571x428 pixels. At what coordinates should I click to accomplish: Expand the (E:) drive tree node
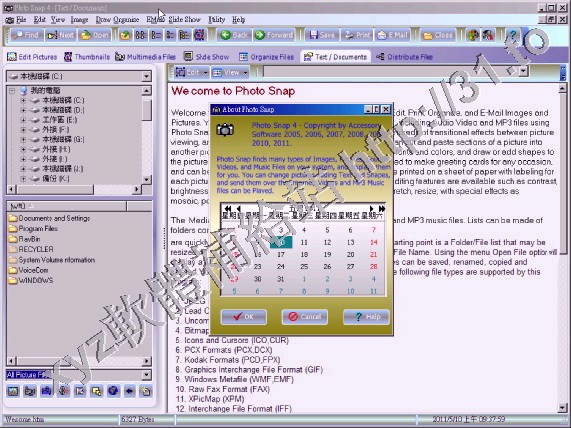(24, 120)
